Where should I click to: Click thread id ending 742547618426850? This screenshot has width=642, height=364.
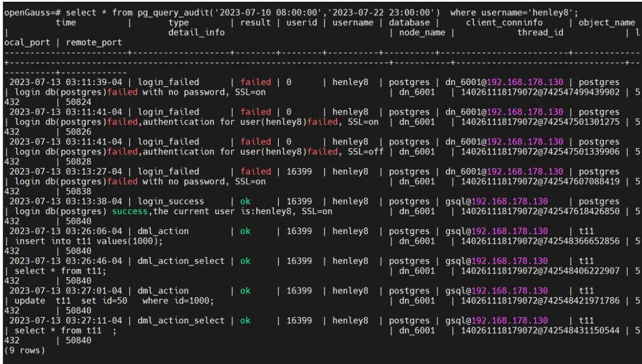pyautogui.click(x=540, y=211)
